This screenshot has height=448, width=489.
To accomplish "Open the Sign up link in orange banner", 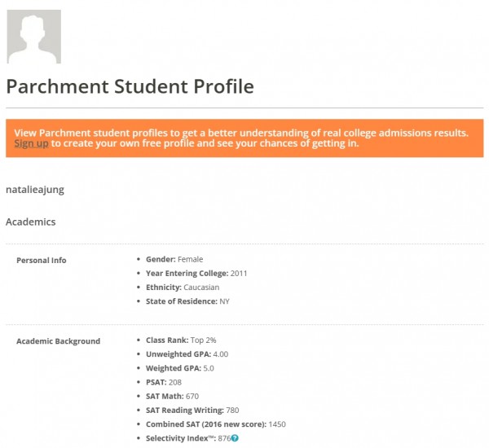I will [x=31, y=143].
